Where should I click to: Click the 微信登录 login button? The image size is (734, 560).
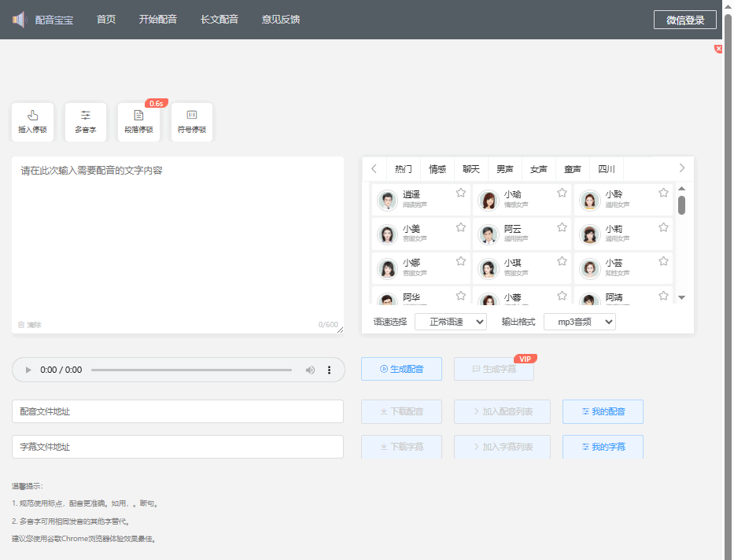pos(685,20)
